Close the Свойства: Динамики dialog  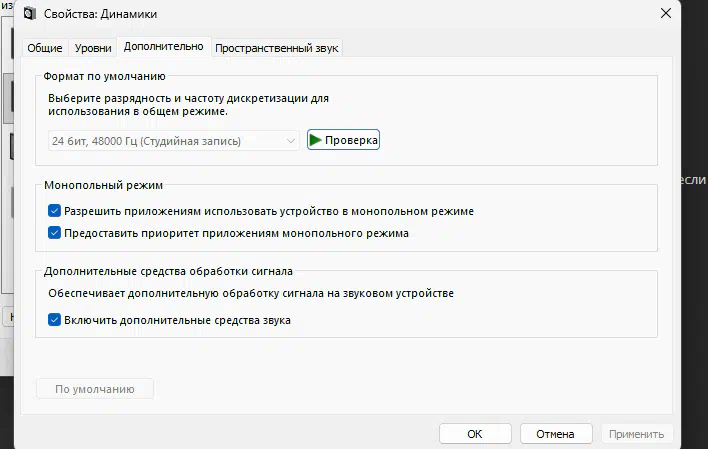point(666,13)
